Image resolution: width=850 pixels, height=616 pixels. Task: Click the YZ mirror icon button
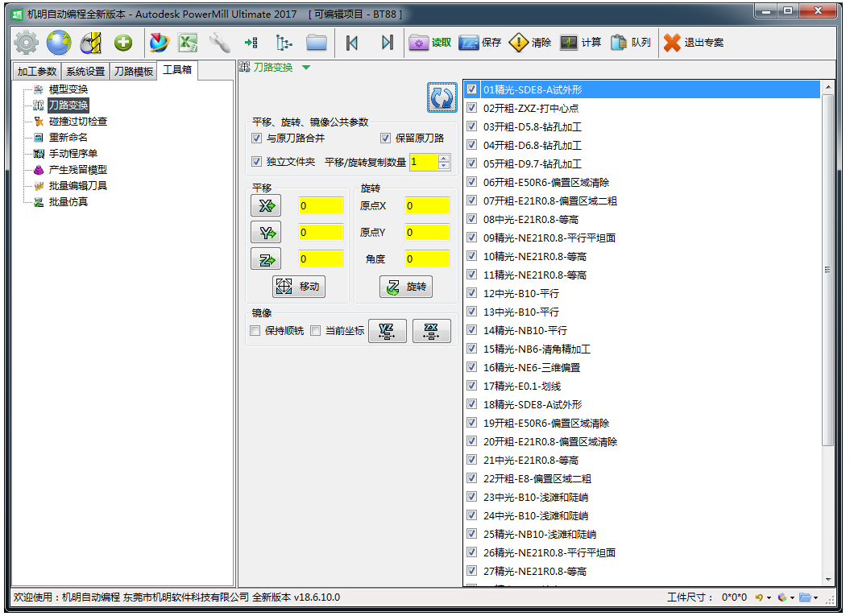[387, 330]
